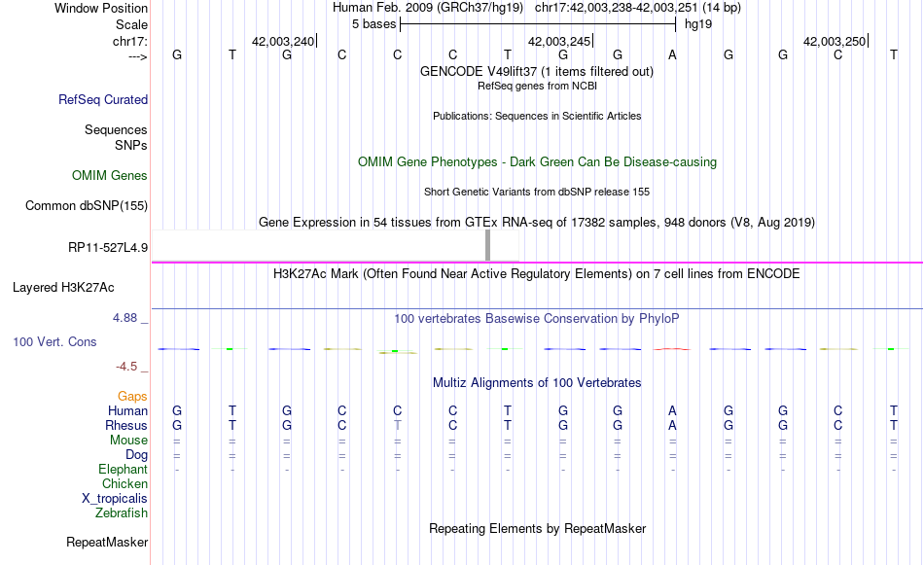Select Publications: Sequences in Scientific Articles title
The height and width of the screenshot is (565, 924).
(x=537, y=116)
